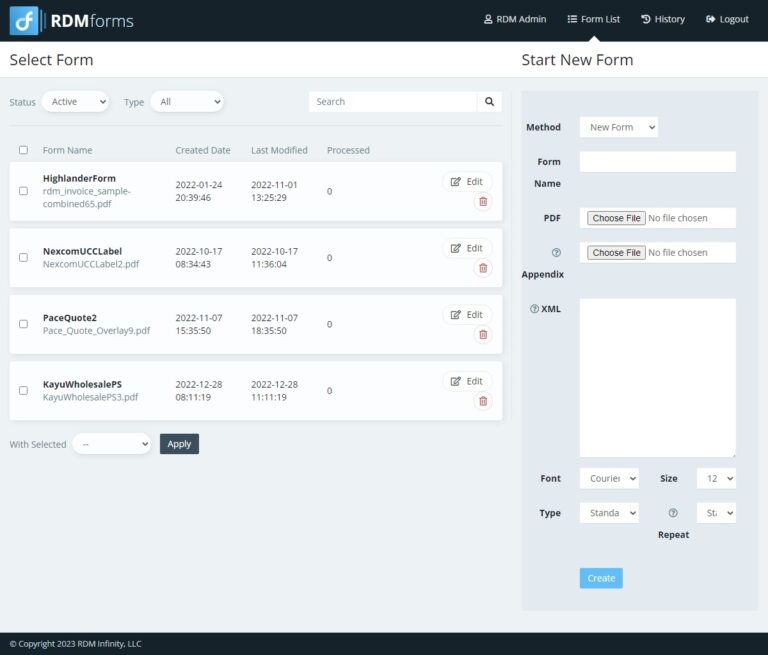Viewport: 768px width, 655px height.
Task: Click Logout in the top bar
Action: tap(727, 19)
